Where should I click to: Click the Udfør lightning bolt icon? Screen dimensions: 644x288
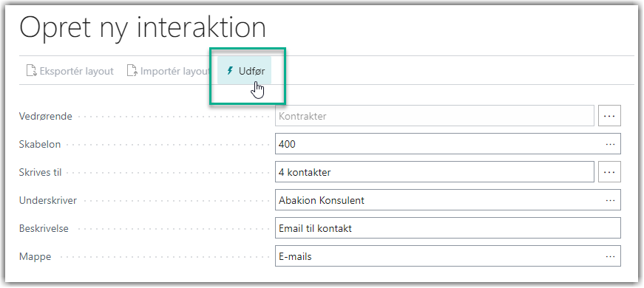tap(230, 71)
